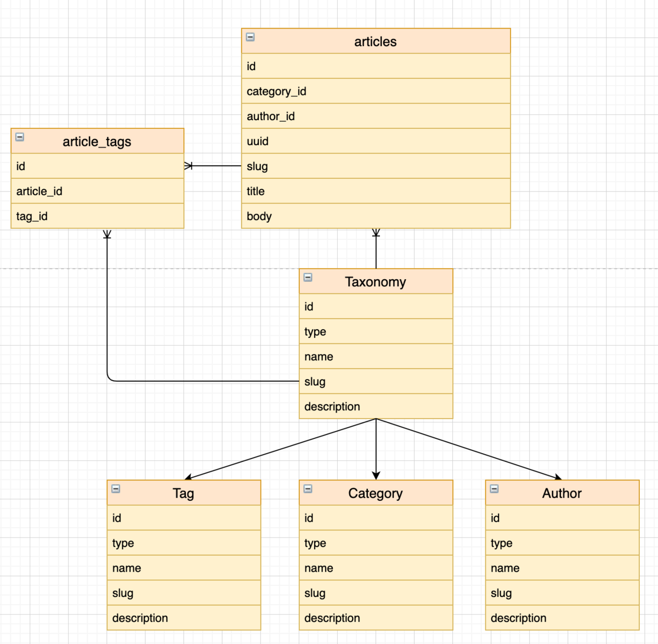The height and width of the screenshot is (644, 658).
Task: Select the Category table title
Action: tap(376, 494)
